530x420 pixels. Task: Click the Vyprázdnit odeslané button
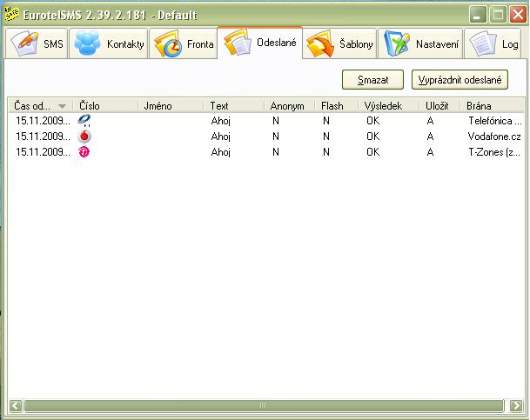tap(460, 80)
